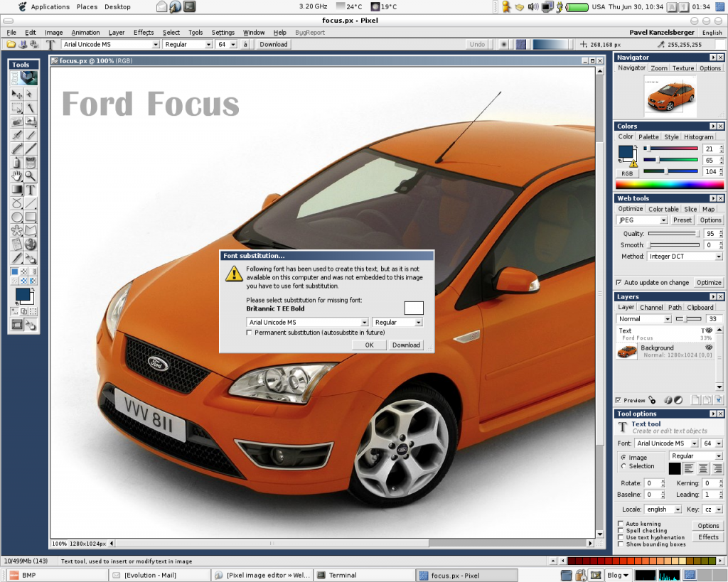Click OK in Font substitution dialog
This screenshot has height=582, width=728.
(x=369, y=345)
